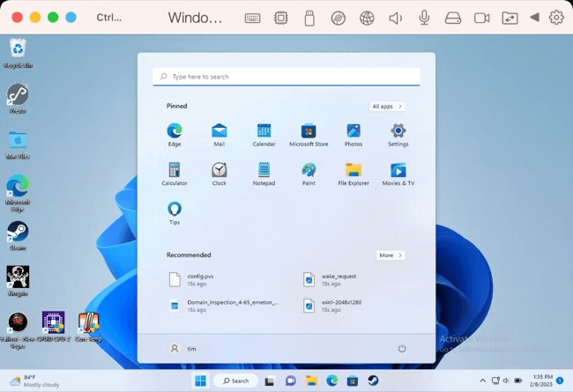Toggle the sound speaker icon in VM toolbar
Viewport: 573px width, 392px height.
pyautogui.click(x=396, y=18)
